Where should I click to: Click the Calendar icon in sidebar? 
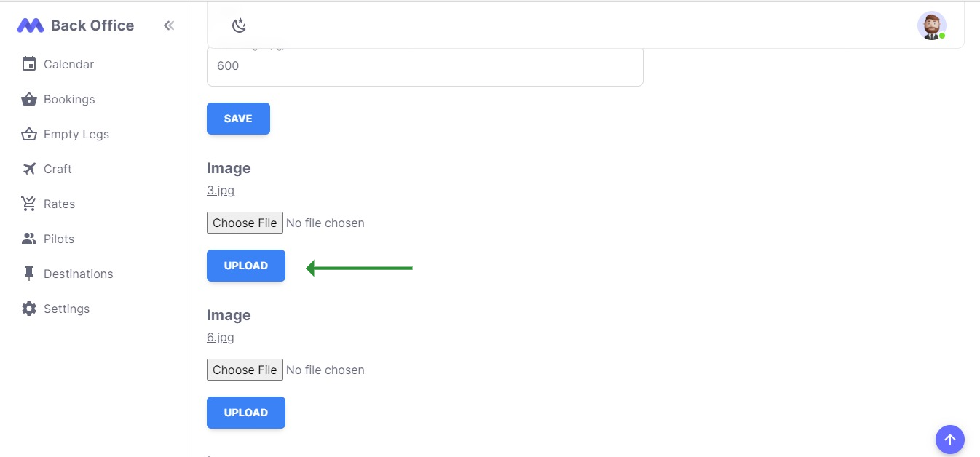29,64
